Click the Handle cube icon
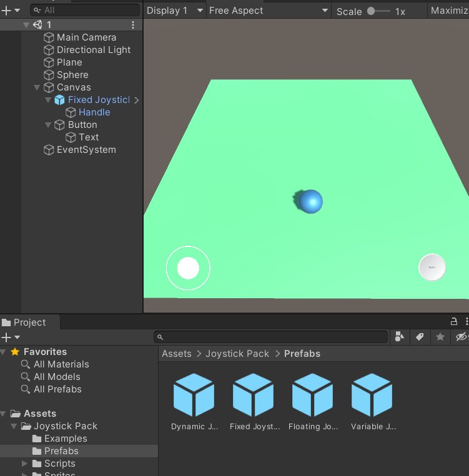The height and width of the screenshot is (476, 469). pos(71,113)
